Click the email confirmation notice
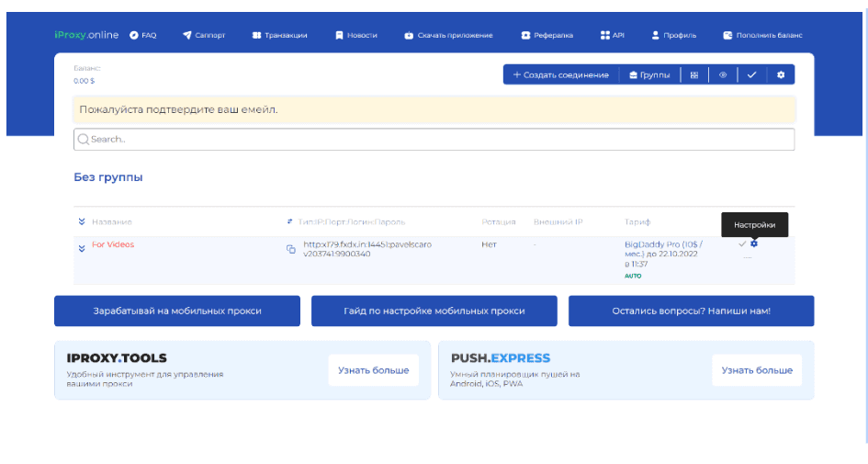Viewport: 868px width, 464px height. [434, 109]
